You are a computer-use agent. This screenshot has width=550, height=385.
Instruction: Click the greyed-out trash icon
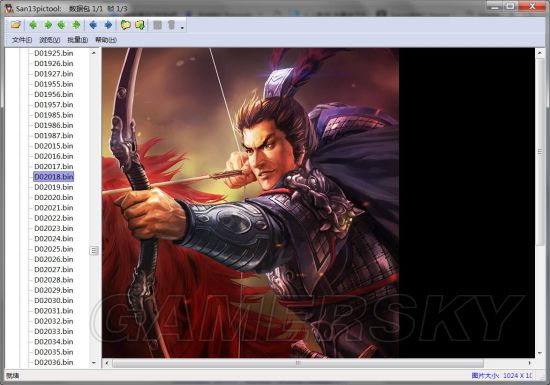(172, 25)
